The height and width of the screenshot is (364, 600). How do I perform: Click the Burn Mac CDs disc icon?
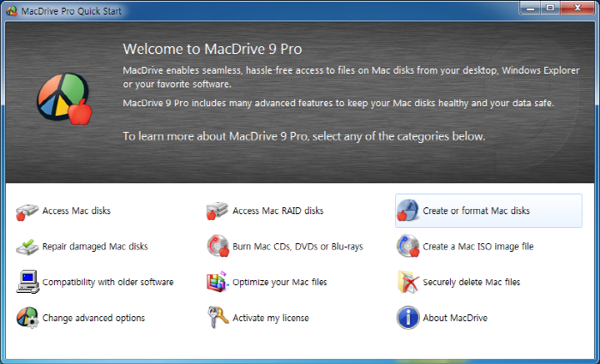point(218,246)
